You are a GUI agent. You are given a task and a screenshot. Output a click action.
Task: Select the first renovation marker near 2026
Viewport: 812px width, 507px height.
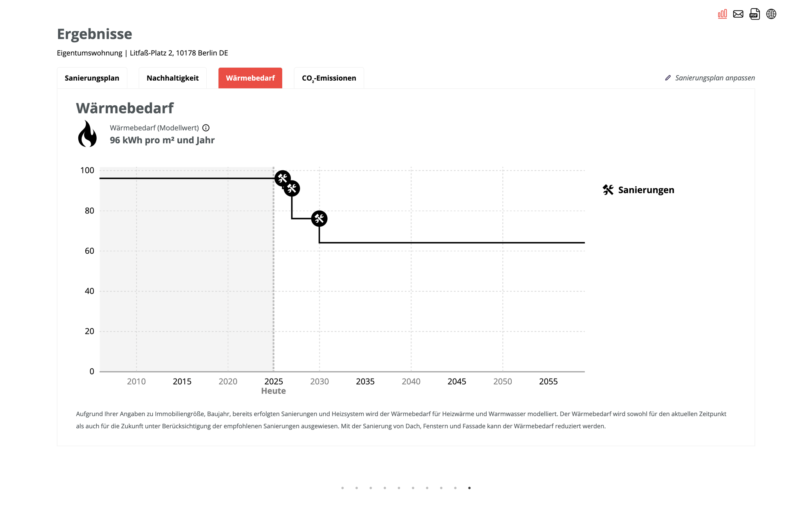click(x=282, y=179)
